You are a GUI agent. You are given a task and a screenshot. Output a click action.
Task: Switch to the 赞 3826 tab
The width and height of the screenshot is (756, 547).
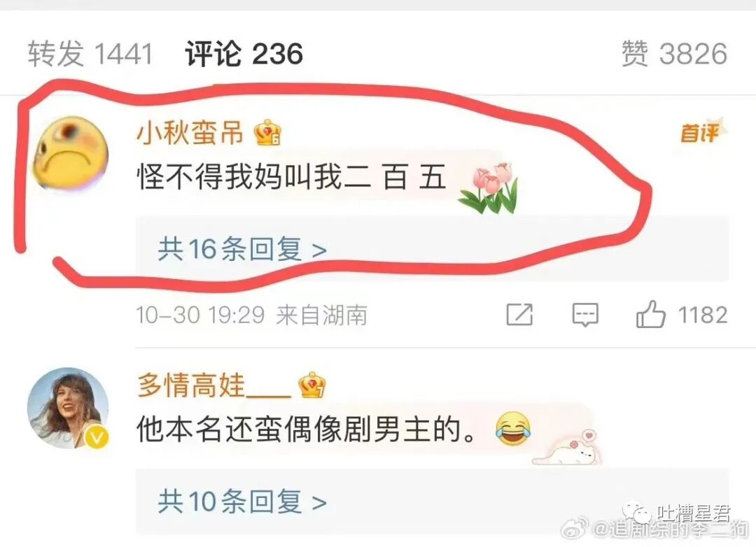(x=674, y=53)
